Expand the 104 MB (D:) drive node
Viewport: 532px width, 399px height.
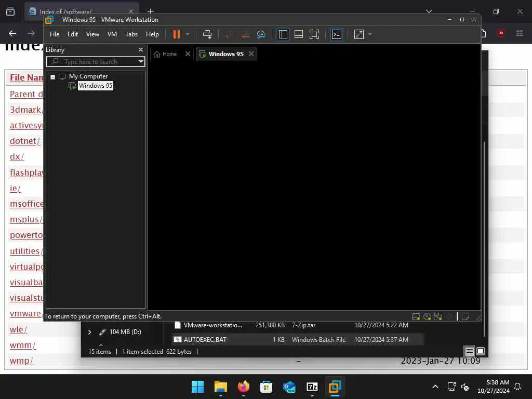pyautogui.click(x=89, y=332)
